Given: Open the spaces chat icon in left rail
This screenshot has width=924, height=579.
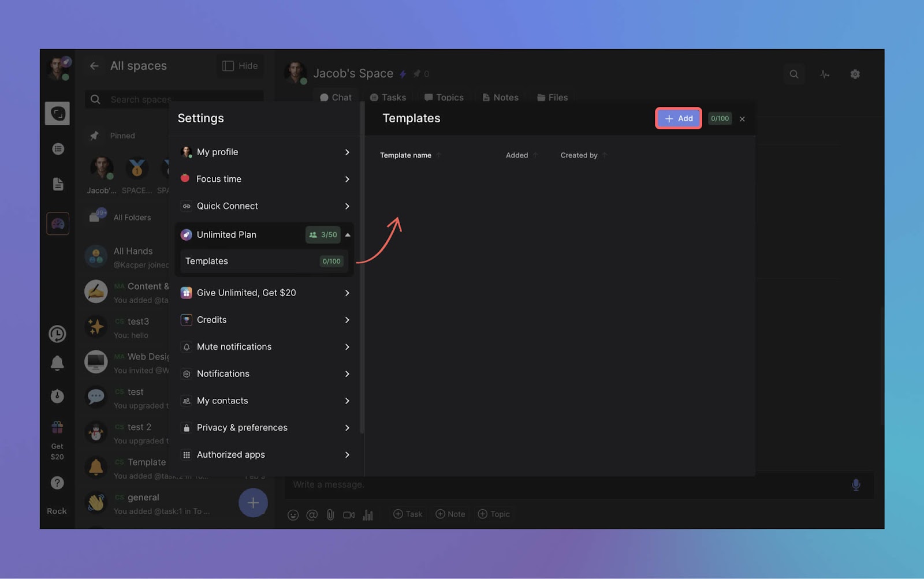Looking at the screenshot, I should [x=57, y=114].
